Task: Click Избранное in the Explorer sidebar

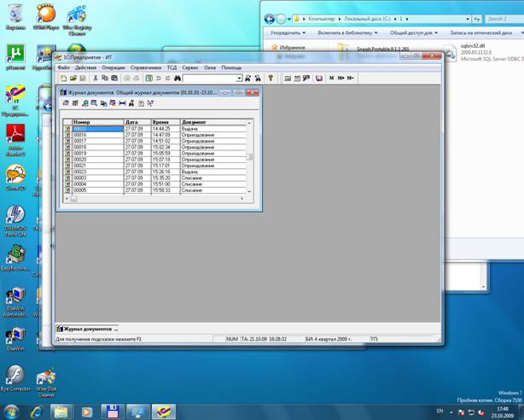Action: [x=288, y=48]
